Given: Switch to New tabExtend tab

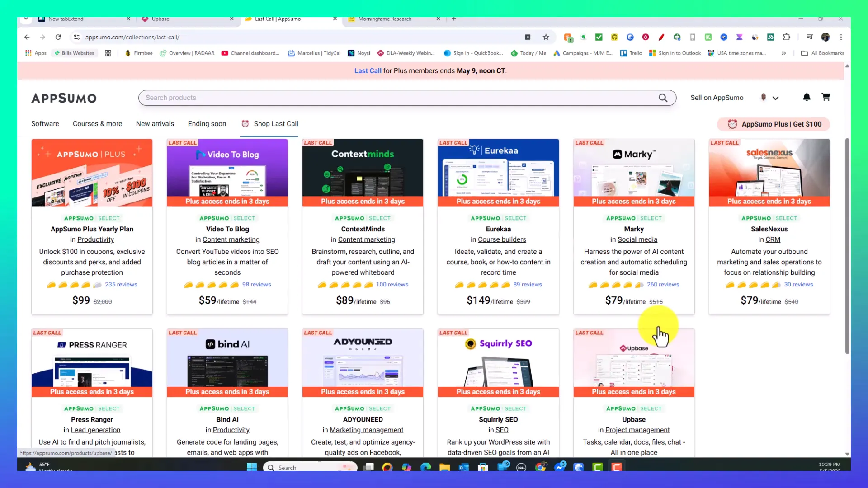Looking at the screenshot, I should pos(84,19).
